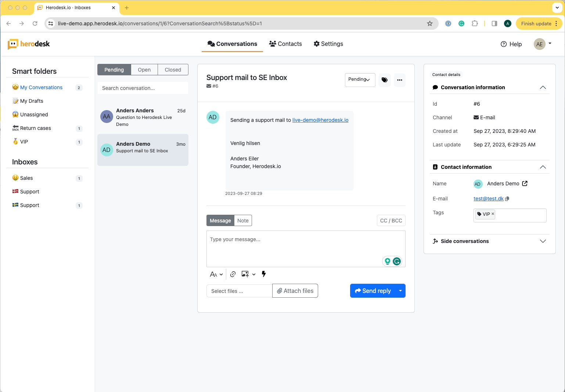Image resolution: width=565 pixels, height=392 pixels.
Task: Open the Pending status dropdown
Action: click(360, 80)
